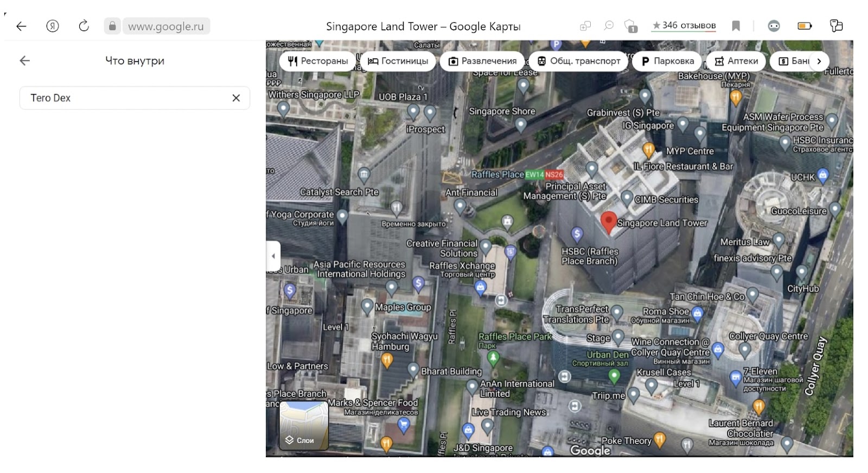Click the lock site-security icon
The width and height of the screenshot is (868, 473).
click(112, 26)
